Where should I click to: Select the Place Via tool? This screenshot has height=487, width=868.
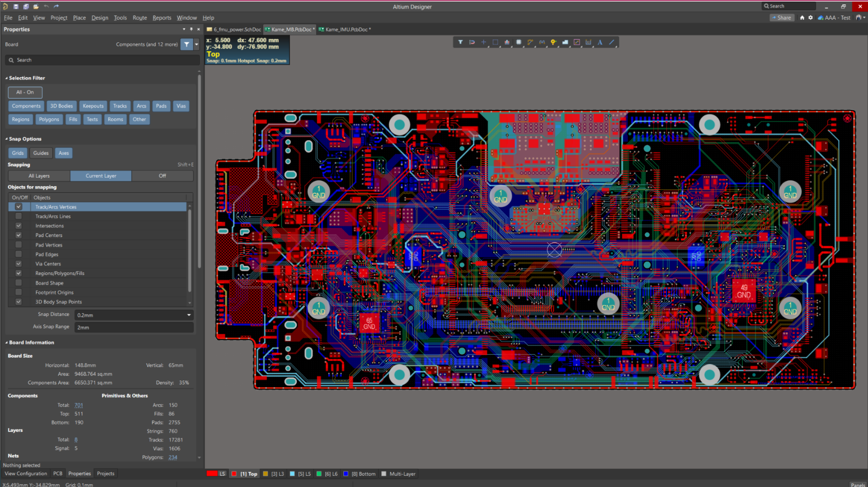(x=553, y=42)
